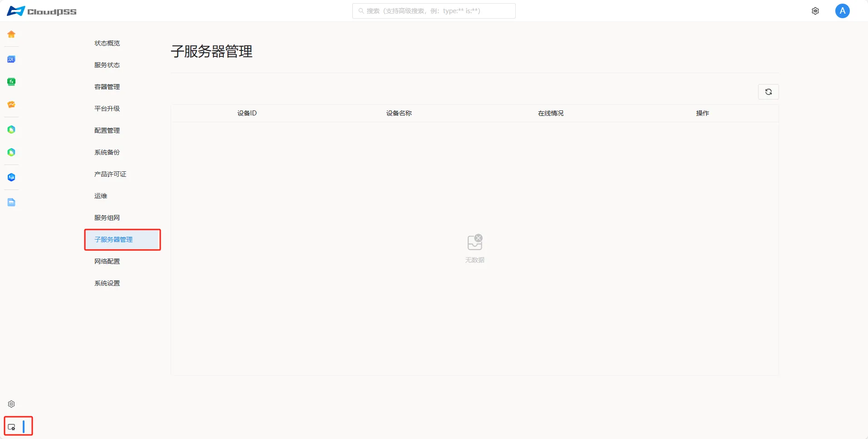Click green hexagon icon directly below orange chart icon
868x439 pixels.
click(x=11, y=130)
